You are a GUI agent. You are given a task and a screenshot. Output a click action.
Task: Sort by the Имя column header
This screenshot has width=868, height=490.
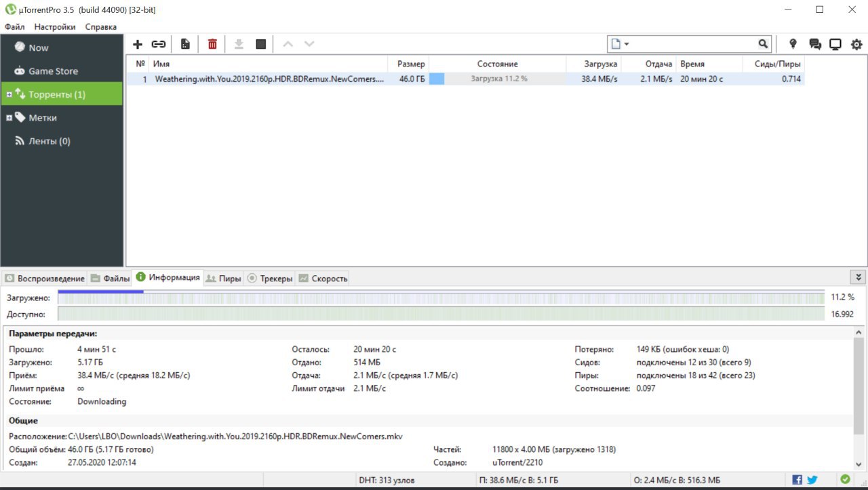pyautogui.click(x=269, y=64)
